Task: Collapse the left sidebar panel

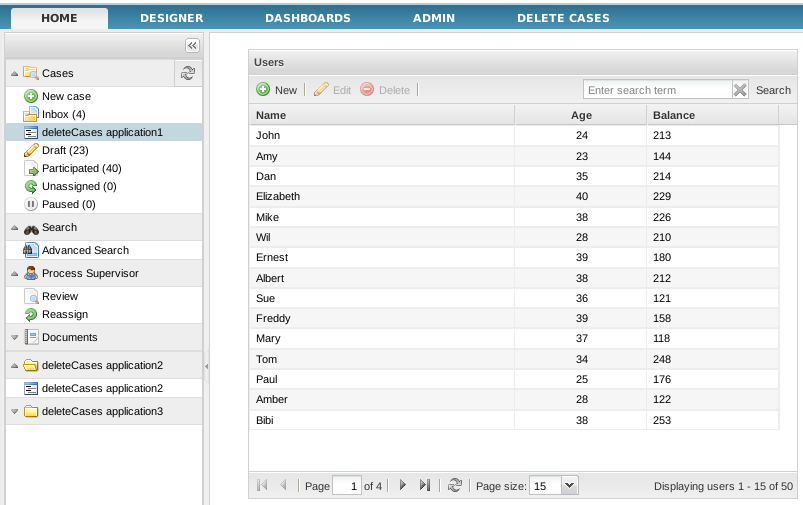Action: (192, 46)
